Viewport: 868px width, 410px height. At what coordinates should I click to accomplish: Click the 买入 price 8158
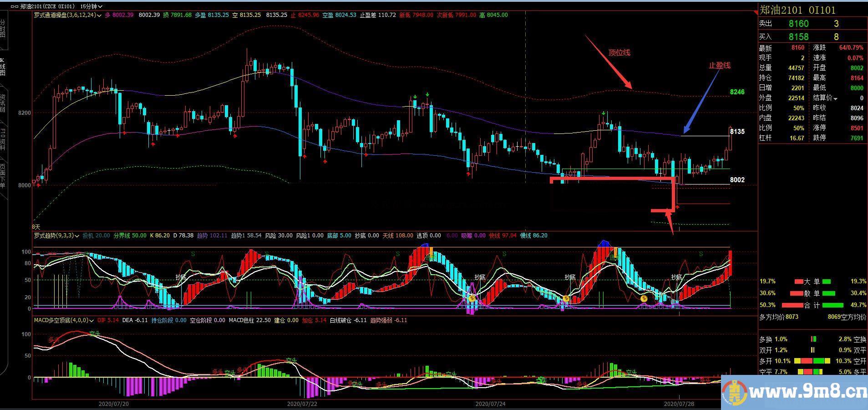pyautogui.click(x=798, y=37)
